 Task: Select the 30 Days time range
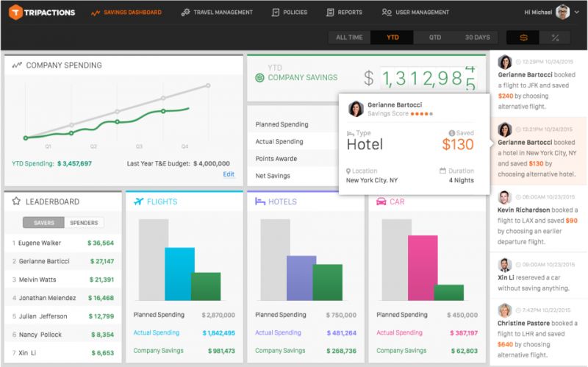477,38
